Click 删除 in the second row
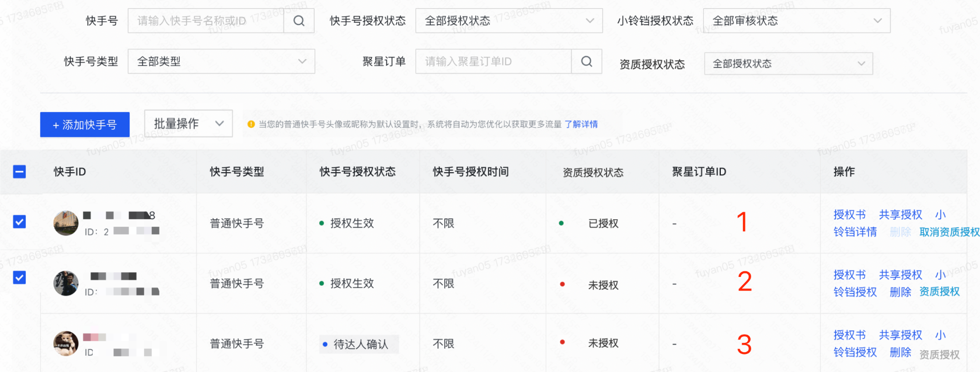This screenshot has height=372, width=980. 901,292
